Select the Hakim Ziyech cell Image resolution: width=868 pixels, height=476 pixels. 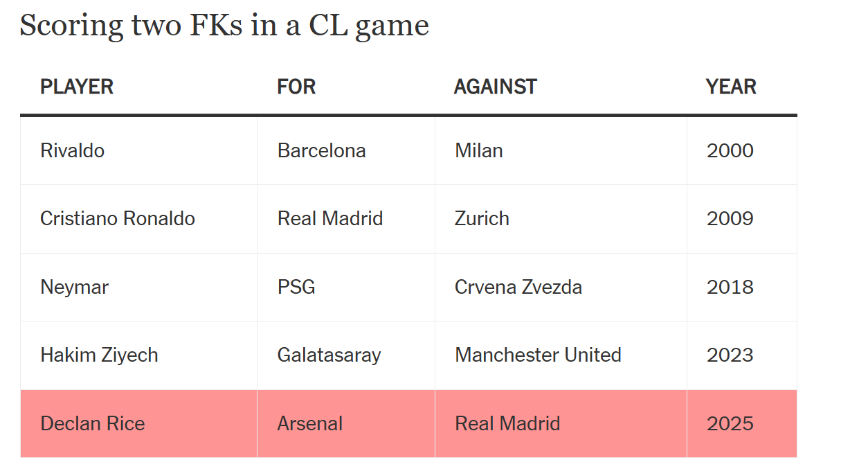pos(139,355)
